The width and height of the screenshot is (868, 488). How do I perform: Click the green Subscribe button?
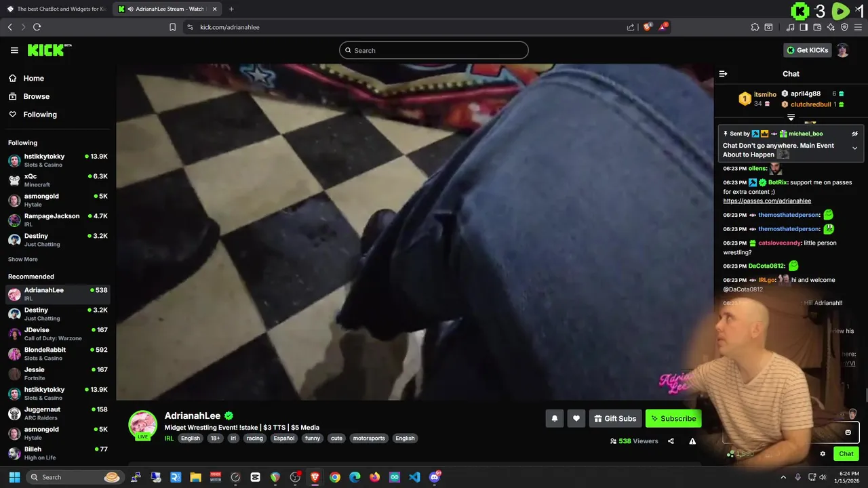pyautogui.click(x=673, y=419)
